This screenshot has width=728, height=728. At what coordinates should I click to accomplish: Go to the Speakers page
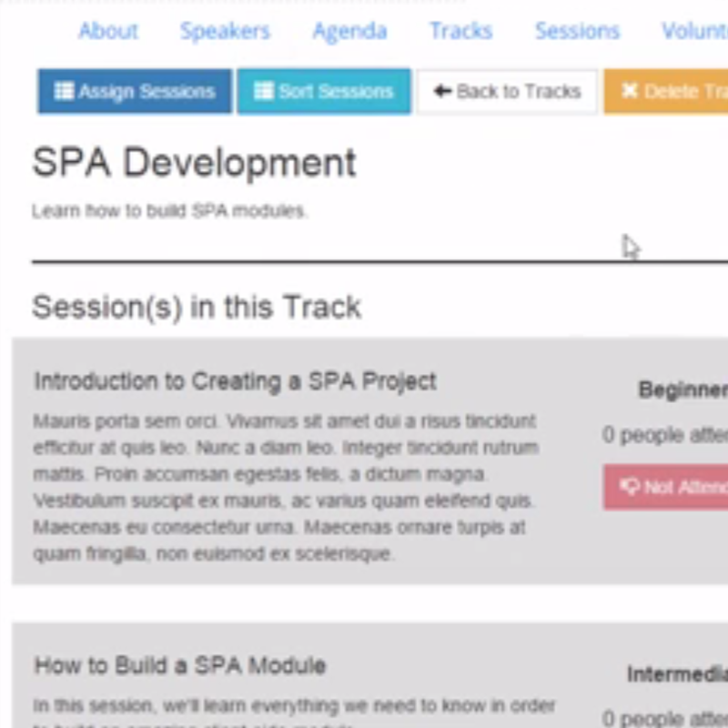click(225, 31)
